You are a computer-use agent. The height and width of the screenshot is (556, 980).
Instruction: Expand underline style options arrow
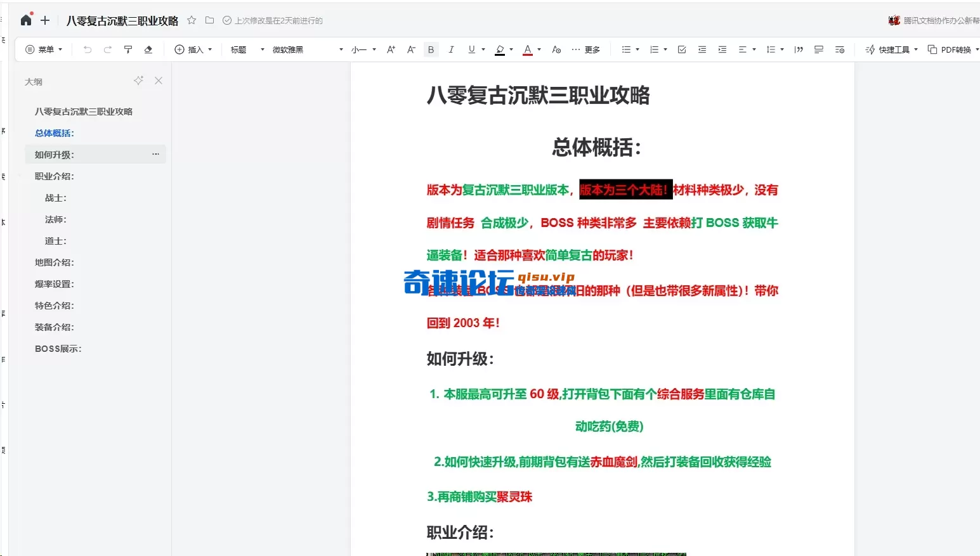(x=483, y=49)
